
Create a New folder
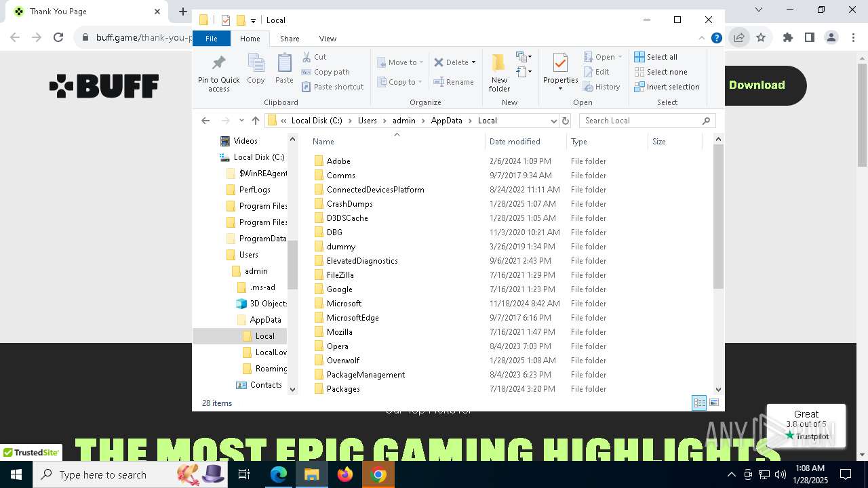(499, 73)
